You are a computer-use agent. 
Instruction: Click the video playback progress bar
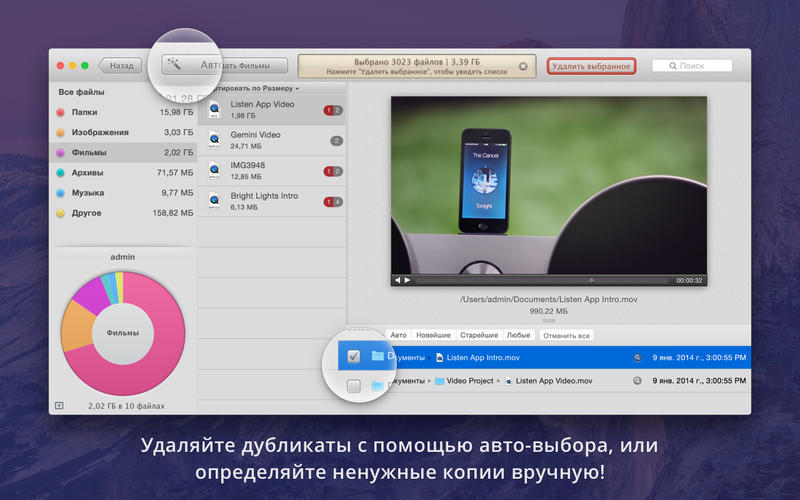(540, 280)
